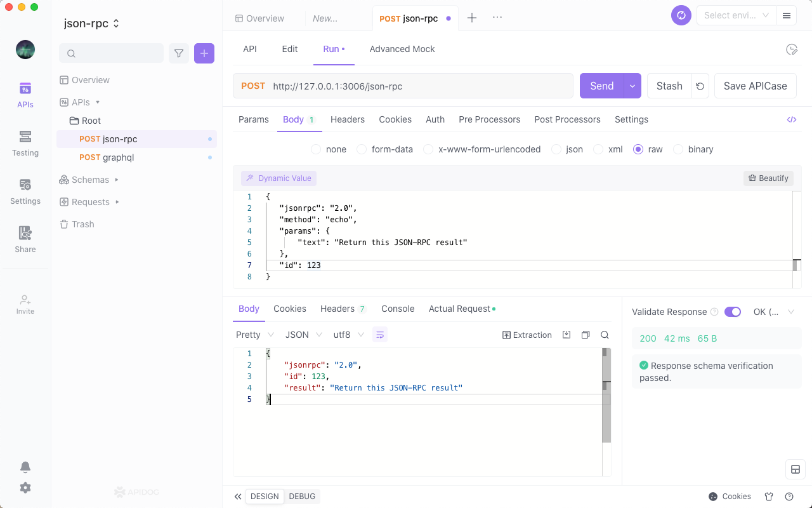Open the Settings section in sidebar
Image resolution: width=812 pixels, height=508 pixels.
point(25,192)
